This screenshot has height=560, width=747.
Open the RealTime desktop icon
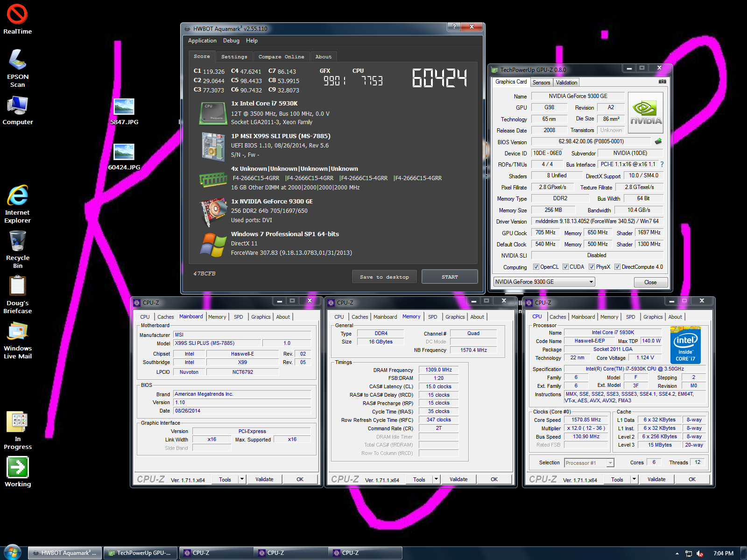17,19
